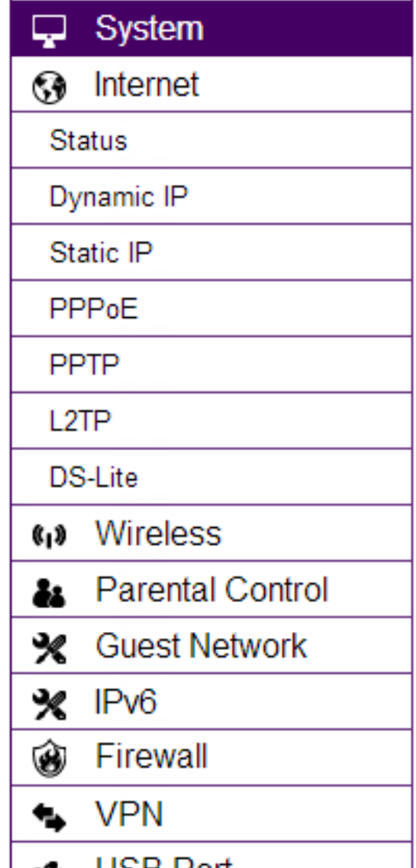416x868 pixels.
Task: Click the VPN arrows icon
Action: [x=50, y=818]
